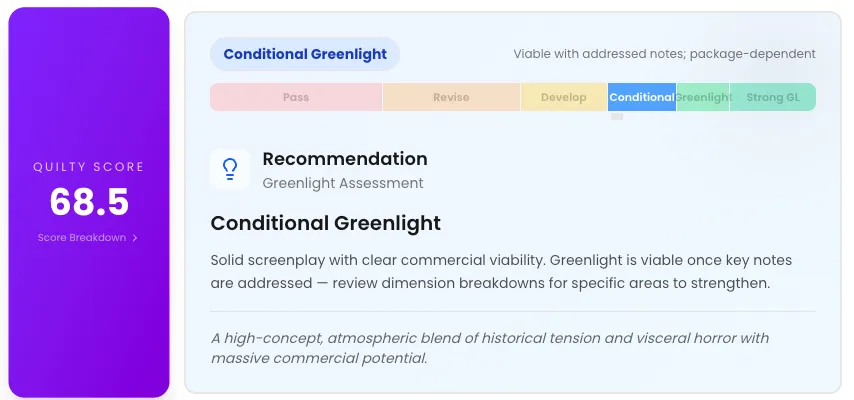
Task: Click the Greenlight Assessment subtitle
Action: point(342,183)
